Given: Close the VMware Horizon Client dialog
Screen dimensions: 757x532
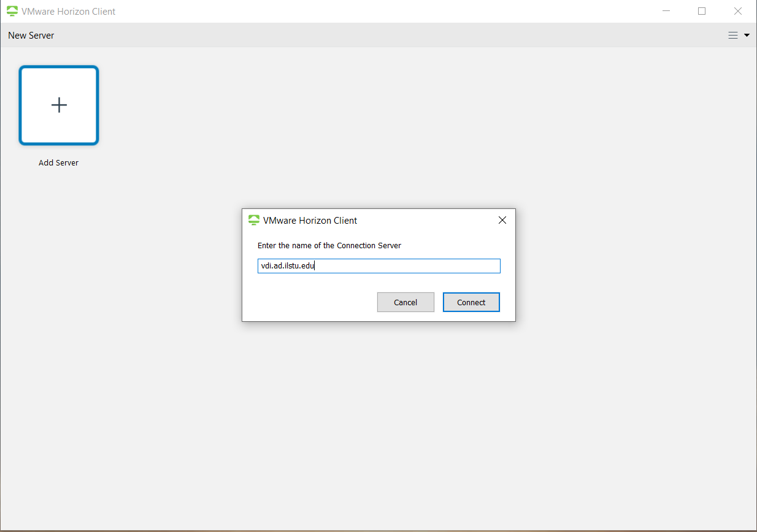Looking at the screenshot, I should coord(502,220).
